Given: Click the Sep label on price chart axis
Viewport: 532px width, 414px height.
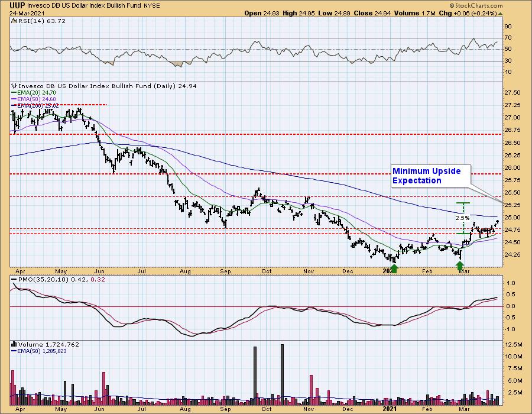Looking at the screenshot, I should [223, 271].
